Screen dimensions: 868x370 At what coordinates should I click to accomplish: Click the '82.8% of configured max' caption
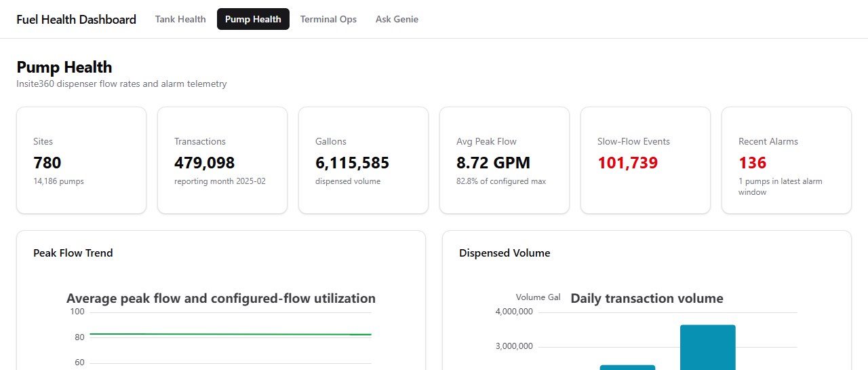[501, 181]
